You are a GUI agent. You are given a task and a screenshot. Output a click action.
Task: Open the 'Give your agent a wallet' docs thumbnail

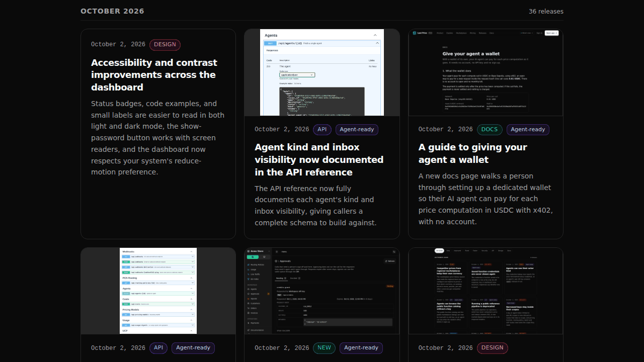click(486, 72)
